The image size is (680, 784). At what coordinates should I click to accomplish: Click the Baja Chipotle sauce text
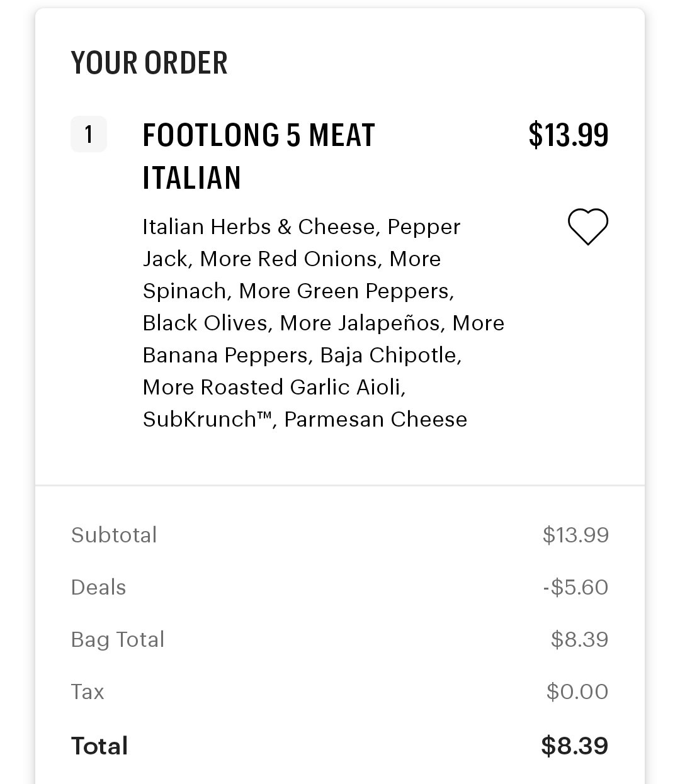[390, 355]
